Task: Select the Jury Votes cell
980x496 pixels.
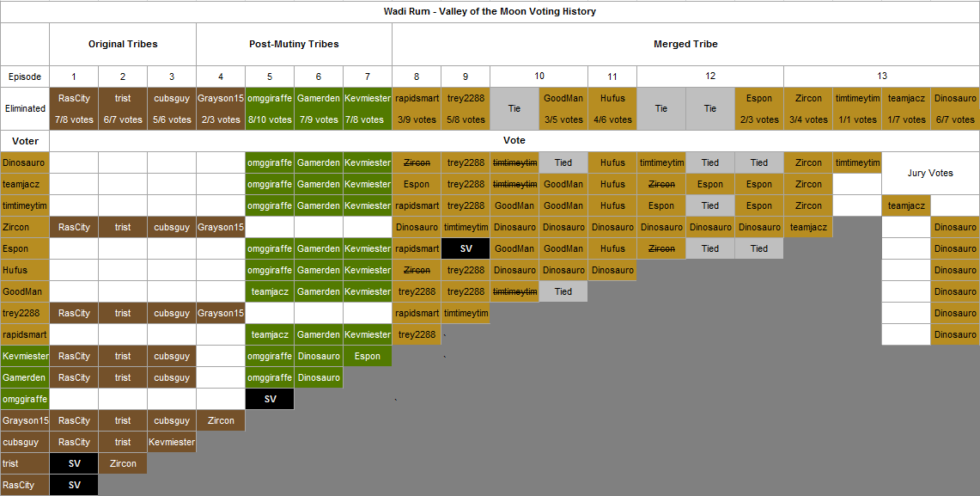Action: coord(930,173)
